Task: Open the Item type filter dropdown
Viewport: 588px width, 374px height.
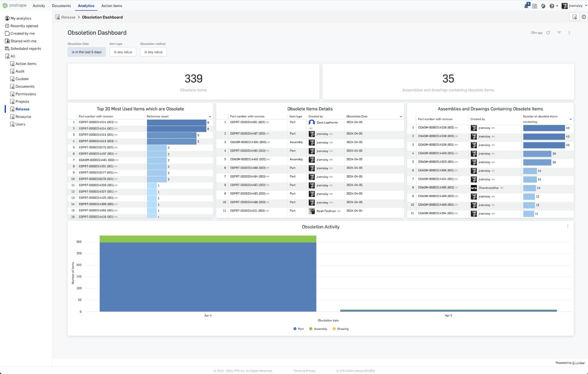Action: (123, 52)
